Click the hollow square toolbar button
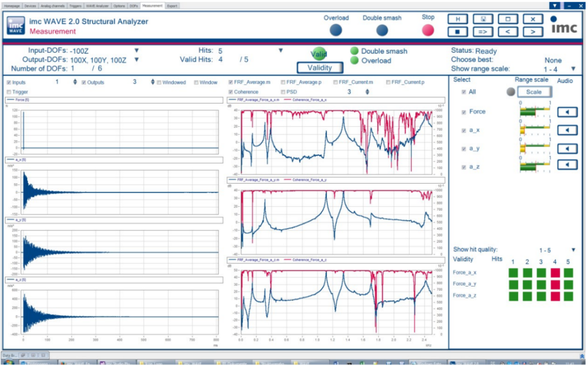588x366 pixels. click(508, 20)
